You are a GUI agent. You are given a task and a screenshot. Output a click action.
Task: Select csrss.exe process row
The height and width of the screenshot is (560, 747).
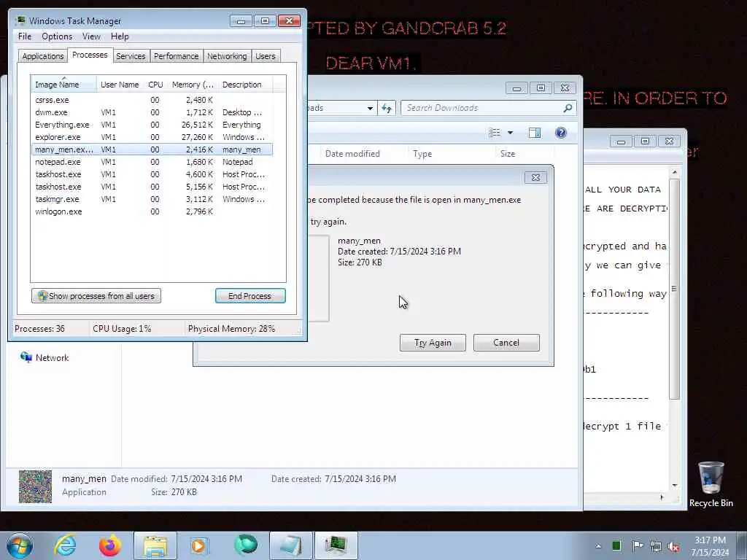(x=152, y=100)
